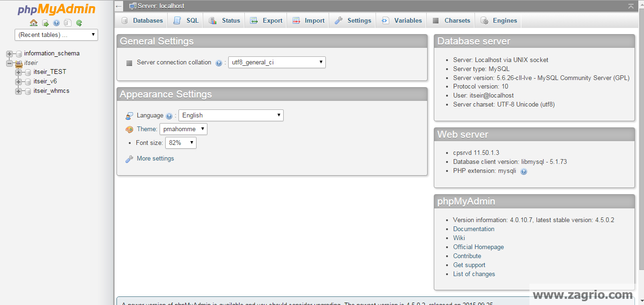Viewport: 644px width, 305px height.
Task: Open the Server connection collation dropdown
Action: [x=277, y=62]
